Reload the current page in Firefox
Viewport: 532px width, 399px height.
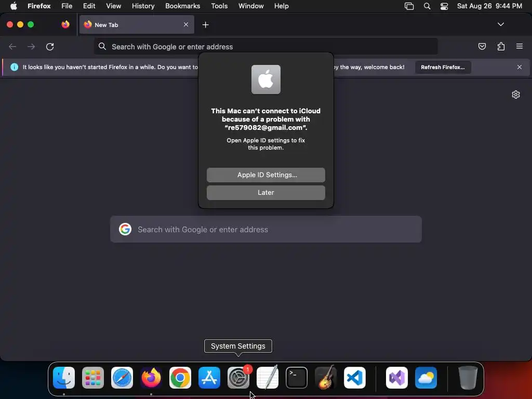50,46
